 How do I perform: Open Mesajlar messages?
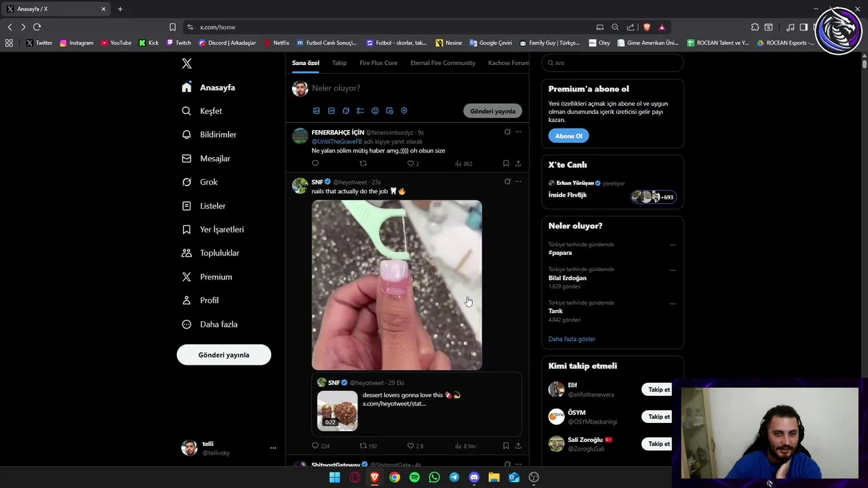tap(206, 159)
